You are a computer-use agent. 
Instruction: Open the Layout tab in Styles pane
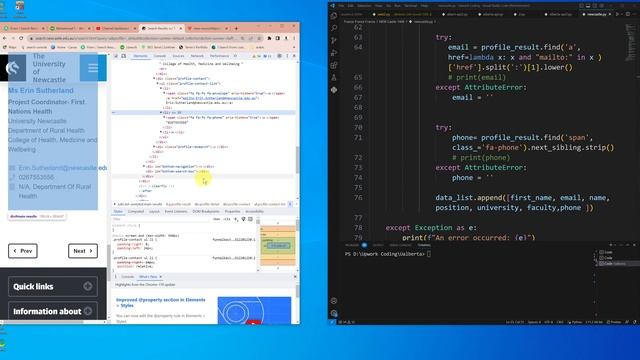click(154, 211)
